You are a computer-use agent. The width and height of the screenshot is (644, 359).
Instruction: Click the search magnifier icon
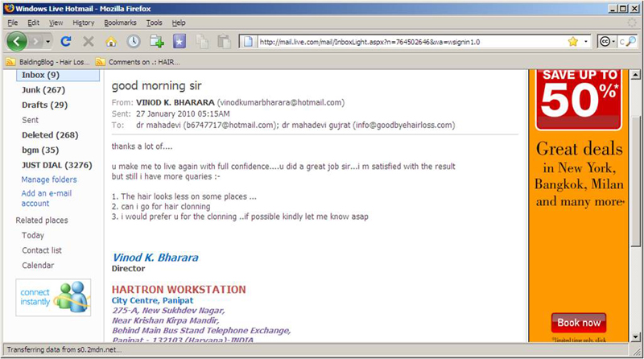(634, 40)
